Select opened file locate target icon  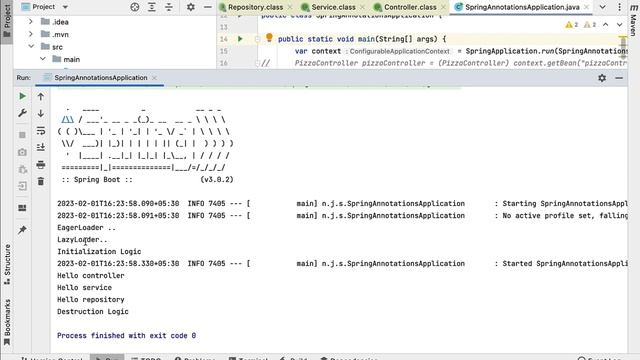[135, 7]
